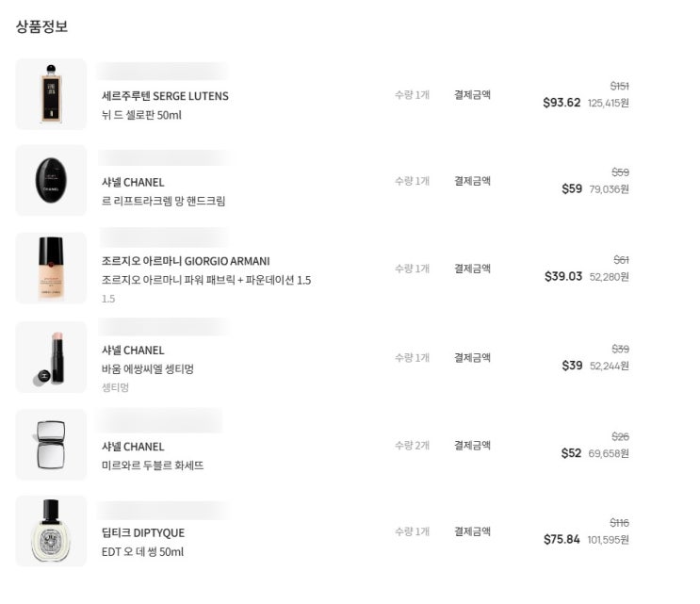This screenshot has width=700, height=604.
Task: Click the 상품정보 section heading
Action: [x=41, y=26]
